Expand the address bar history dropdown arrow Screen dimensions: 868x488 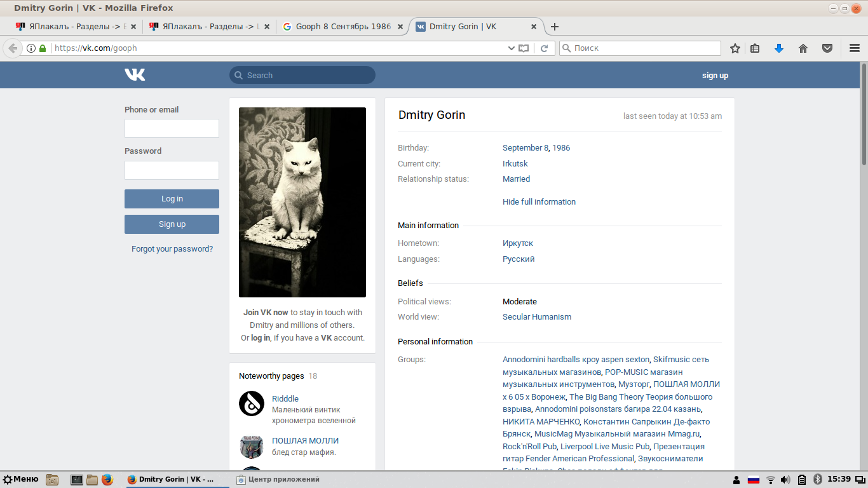click(x=512, y=48)
